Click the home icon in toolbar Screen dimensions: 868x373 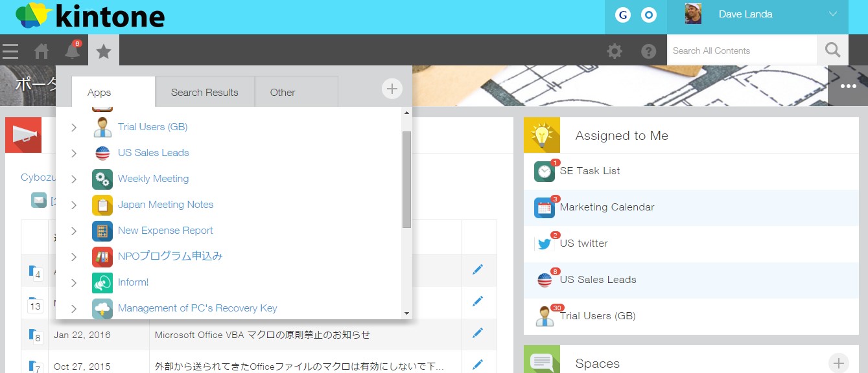[x=41, y=51]
